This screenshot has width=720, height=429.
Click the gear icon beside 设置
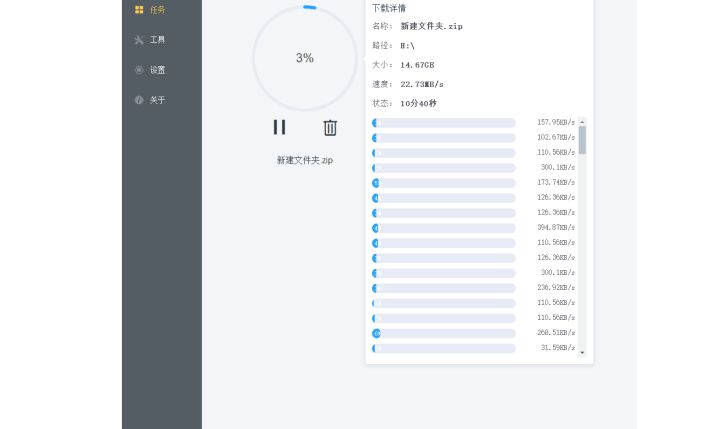(139, 70)
